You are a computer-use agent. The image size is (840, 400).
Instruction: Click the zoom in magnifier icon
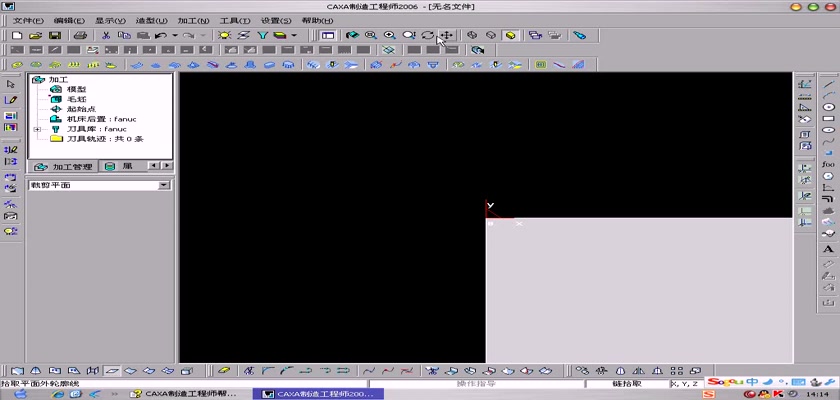(x=390, y=35)
